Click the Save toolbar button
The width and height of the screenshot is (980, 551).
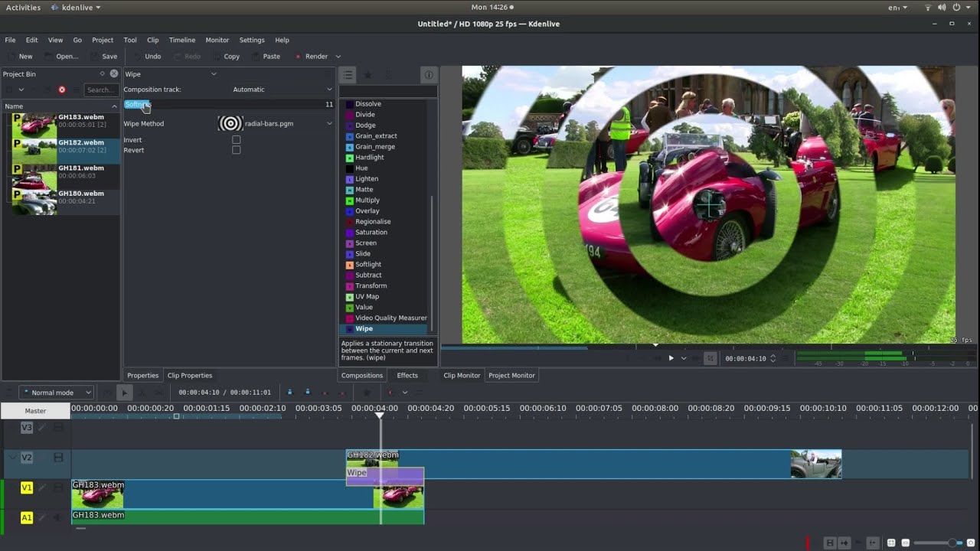[x=104, y=57]
